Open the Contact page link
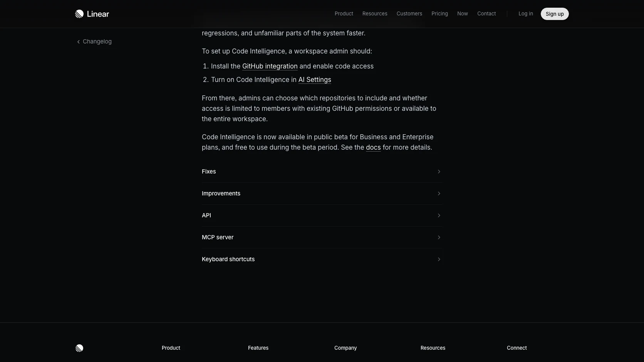 [486, 14]
